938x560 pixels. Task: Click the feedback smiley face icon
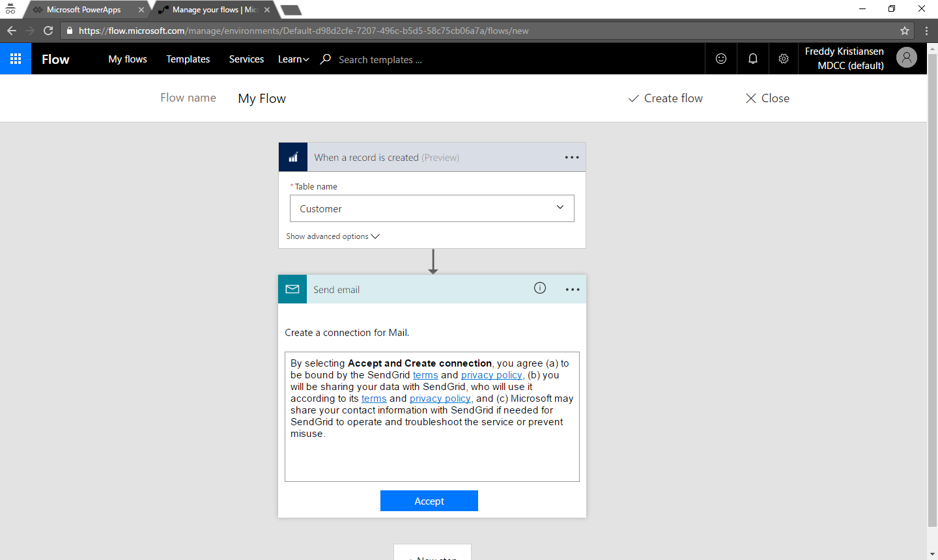pyautogui.click(x=721, y=59)
